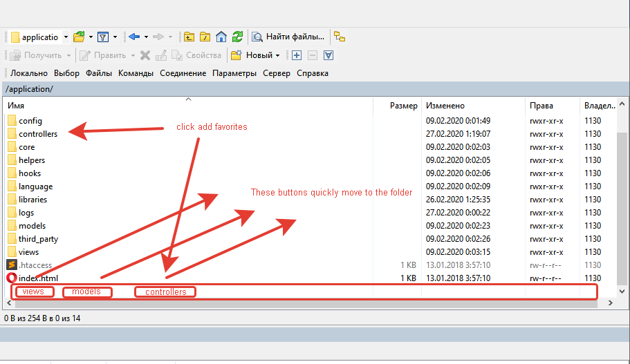630x364 pixels.
Task: Expand the back history dropdown arrow
Action: [x=146, y=37]
